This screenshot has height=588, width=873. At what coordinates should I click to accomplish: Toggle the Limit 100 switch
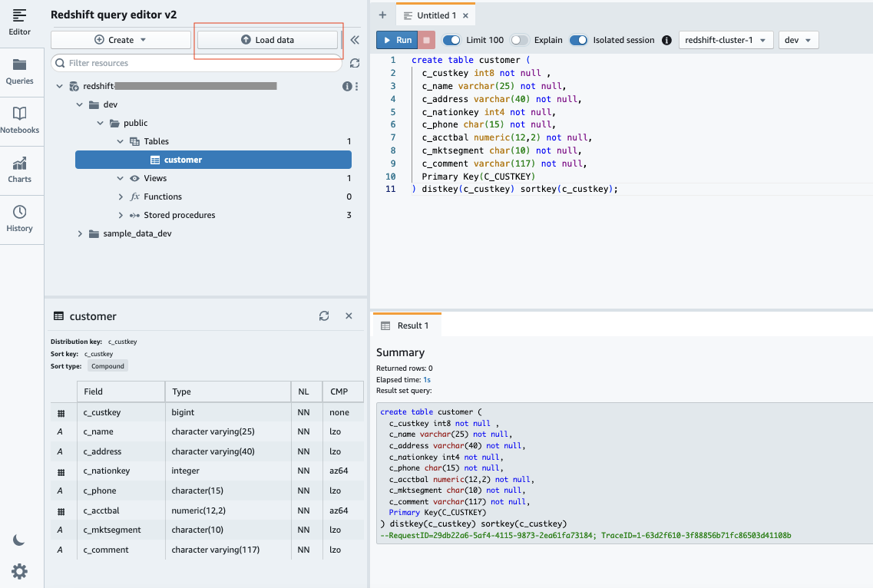click(451, 40)
